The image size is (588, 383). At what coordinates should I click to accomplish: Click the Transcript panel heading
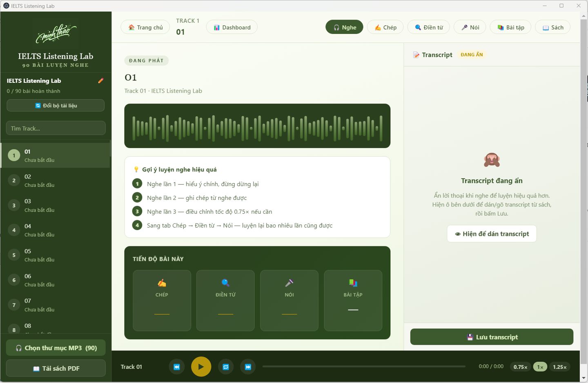(x=433, y=55)
